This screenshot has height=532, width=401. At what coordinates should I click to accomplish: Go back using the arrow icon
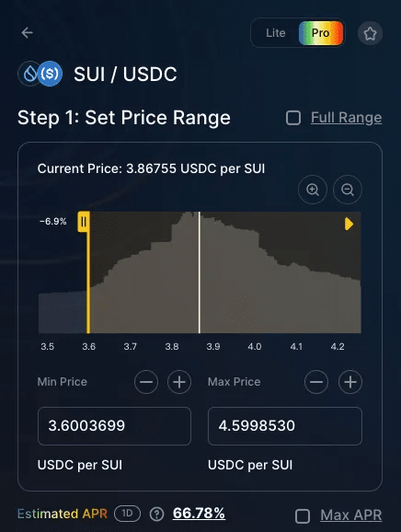(27, 33)
